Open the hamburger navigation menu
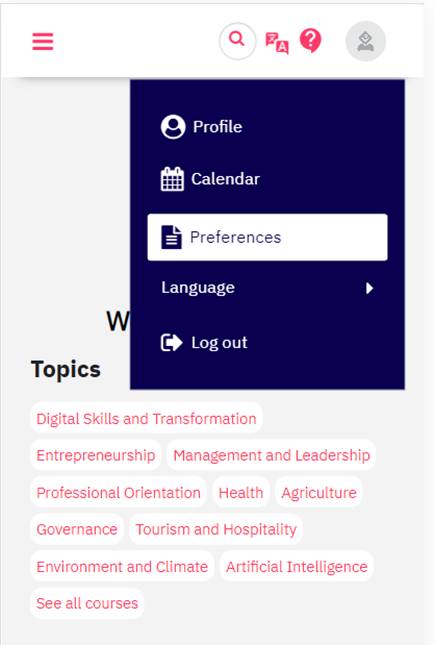 [43, 41]
